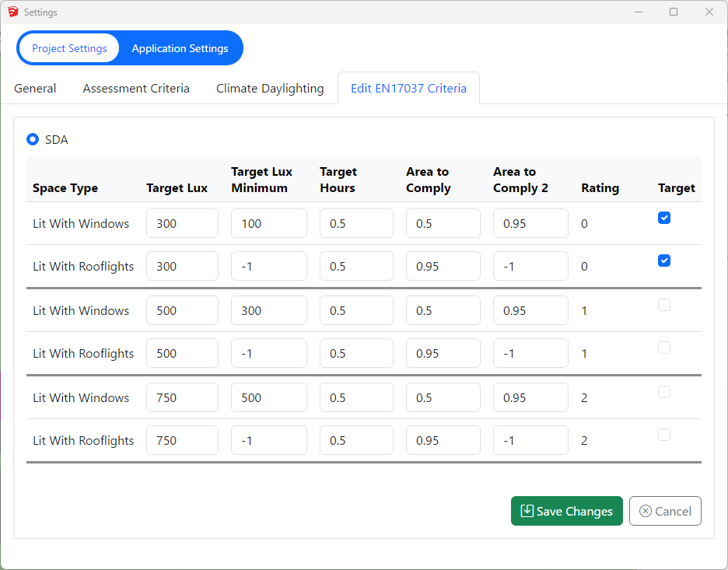Click the SketchUp app icon in title bar
The image size is (728, 570).
(x=12, y=12)
